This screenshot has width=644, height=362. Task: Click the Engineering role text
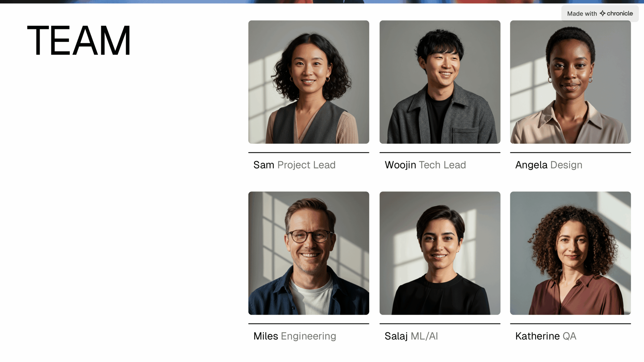(308, 337)
